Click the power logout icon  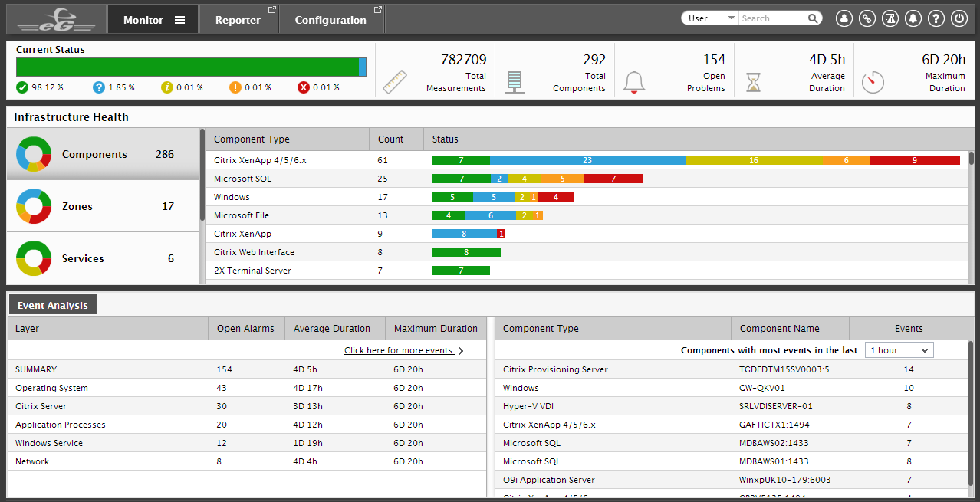coord(959,19)
